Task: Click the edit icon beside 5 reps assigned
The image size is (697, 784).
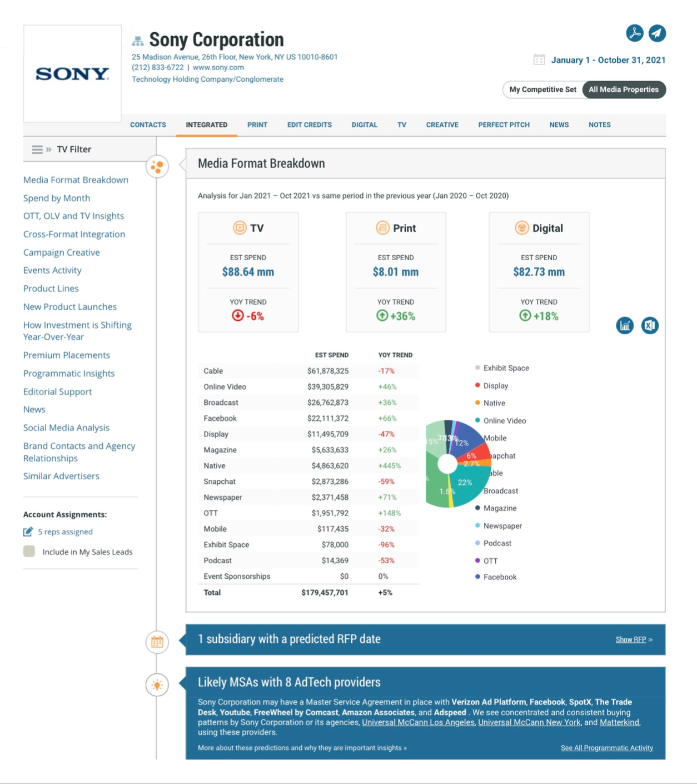Action: pyautogui.click(x=28, y=532)
